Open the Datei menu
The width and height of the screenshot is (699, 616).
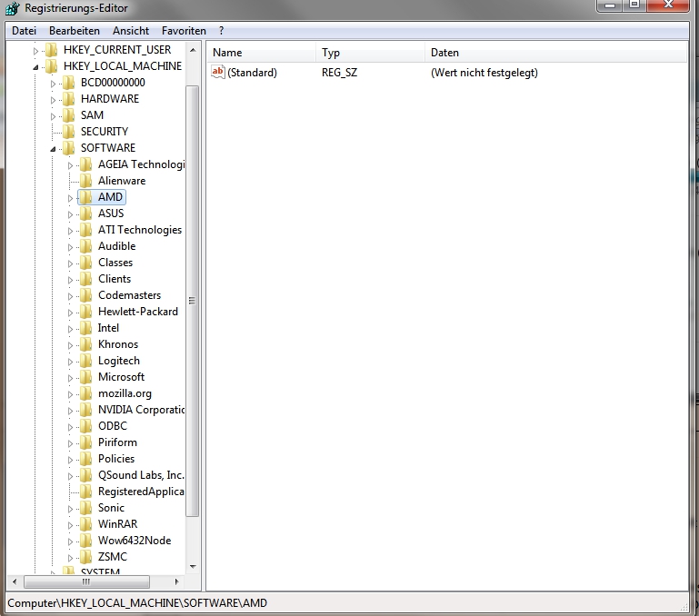coord(24,31)
